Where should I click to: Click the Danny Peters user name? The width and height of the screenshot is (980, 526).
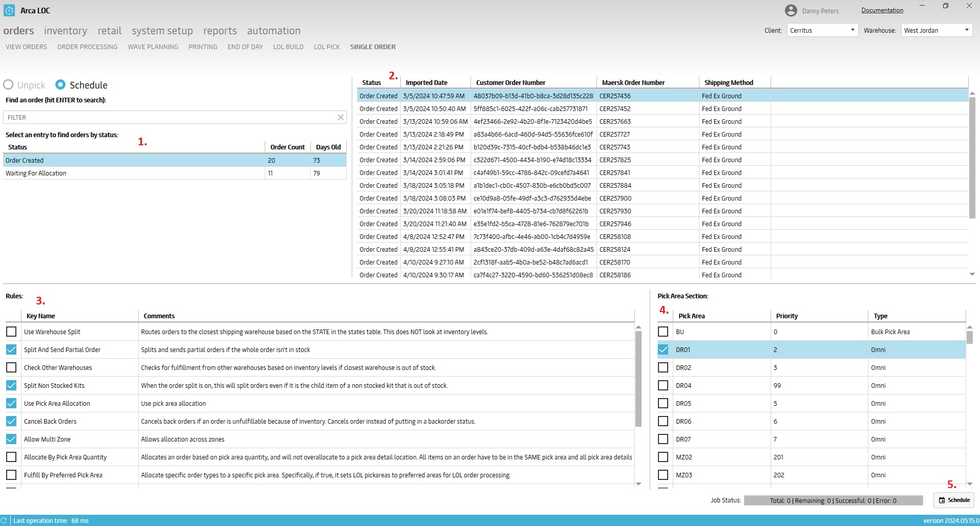(x=820, y=11)
